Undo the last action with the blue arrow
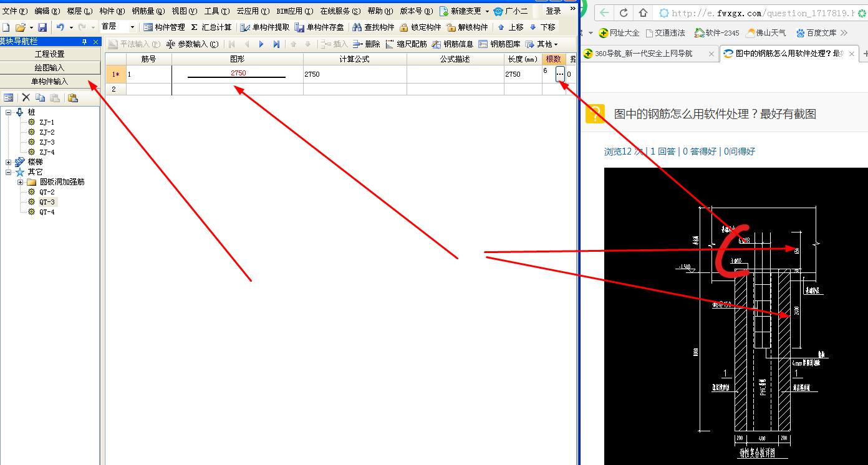The width and height of the screenshot is (868, 465). pyautogui.click(x=60, y=27)
